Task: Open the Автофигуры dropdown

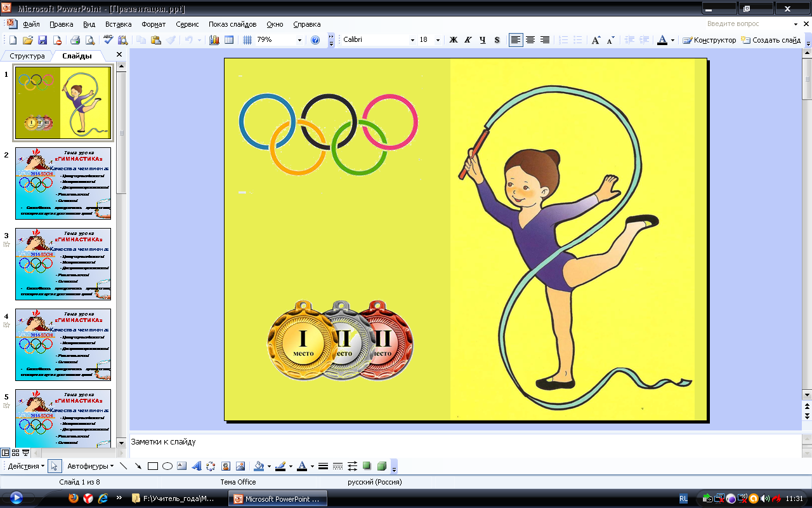Action: coord(90,466)
